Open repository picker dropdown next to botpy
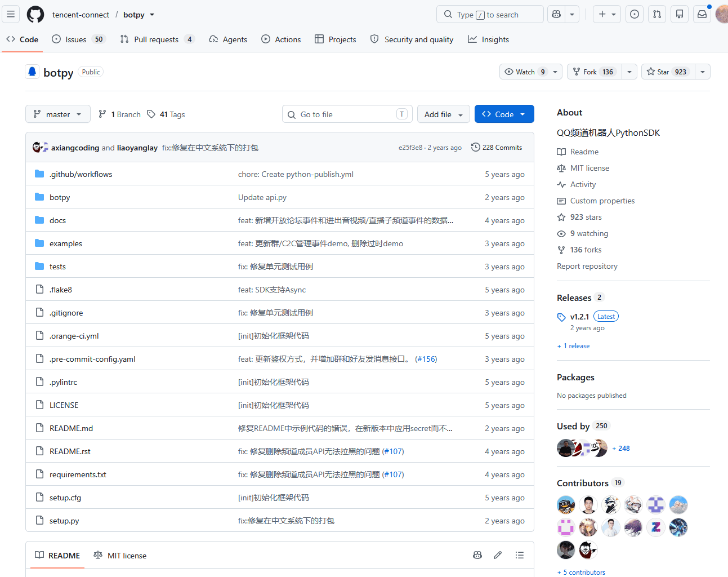The image size is (728, 577). (152, 15)
